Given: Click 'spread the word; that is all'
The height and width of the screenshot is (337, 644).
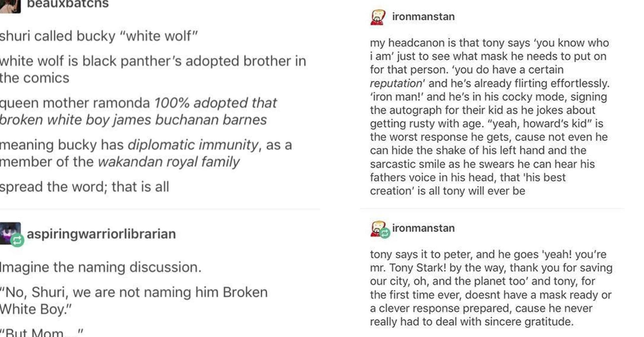Looking at the screenshot, I should tap(84, 187).
